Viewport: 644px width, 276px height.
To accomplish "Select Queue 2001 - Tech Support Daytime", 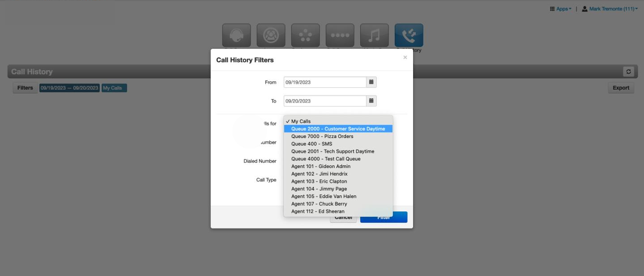I will point(338,151).
